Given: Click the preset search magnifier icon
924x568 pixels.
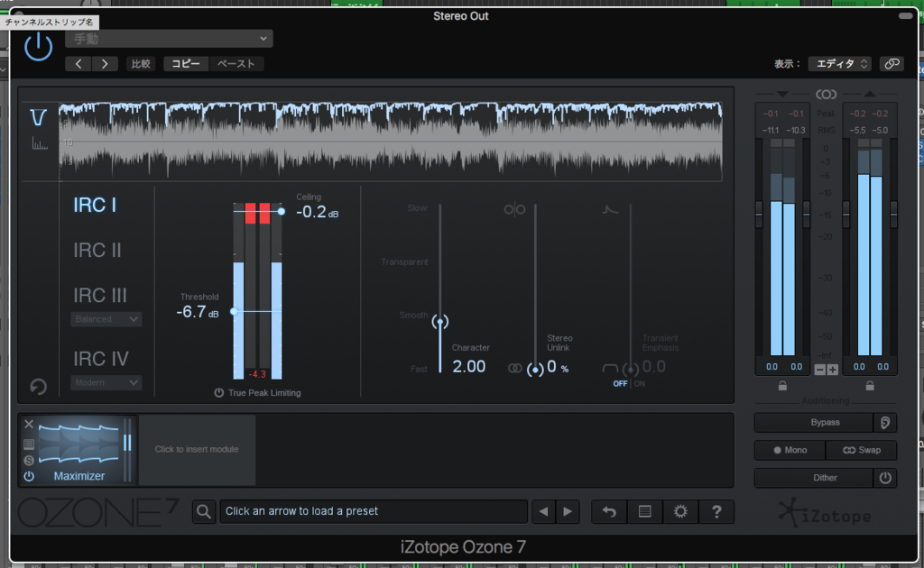Looking at the screenshot, I should tap(204, 511).
